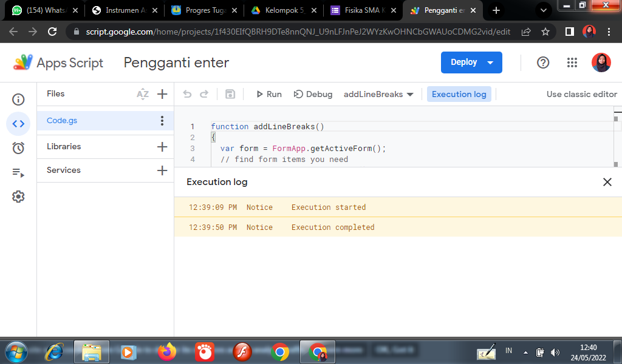Open the Executions list icon

click(18, 172)
